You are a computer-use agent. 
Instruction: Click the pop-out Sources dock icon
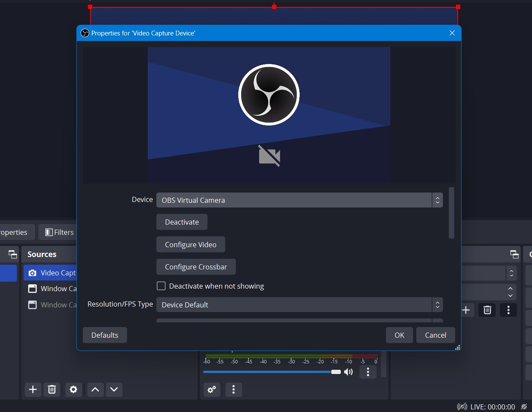coord(12,254)
